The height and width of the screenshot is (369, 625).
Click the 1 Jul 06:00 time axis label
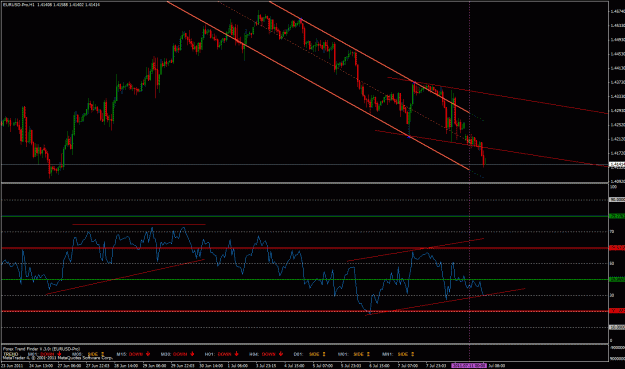tap(238, 365)
